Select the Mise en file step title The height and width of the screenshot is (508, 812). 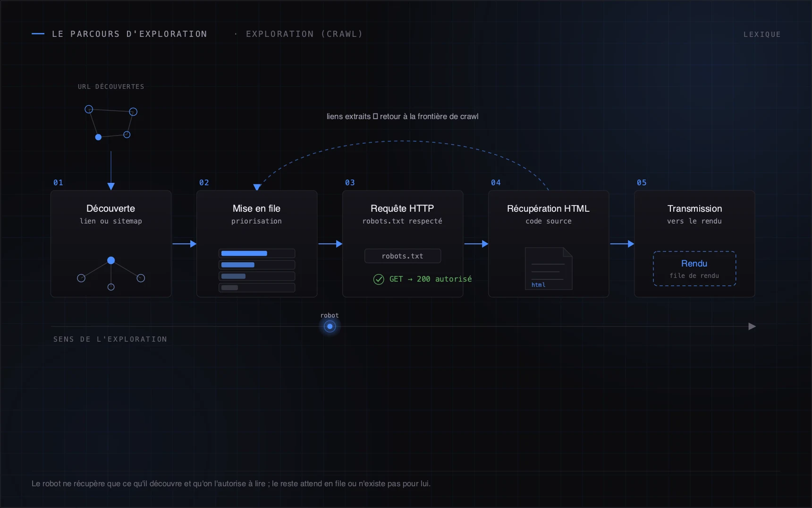(x=257, y=208)
